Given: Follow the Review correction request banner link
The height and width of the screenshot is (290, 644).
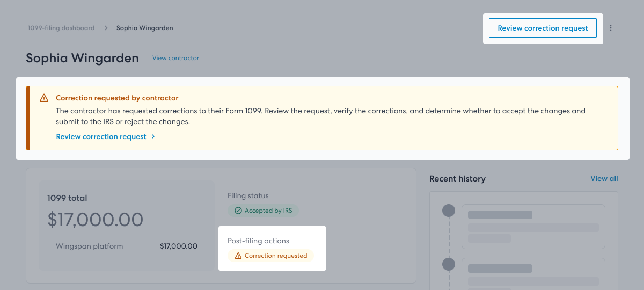Looking at the screenshot, I should pyautogui.click(x=106, y=137).
